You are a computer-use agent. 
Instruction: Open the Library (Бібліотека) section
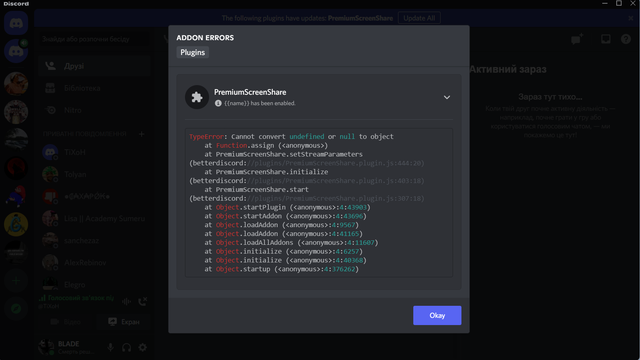[x=94, y=88]
